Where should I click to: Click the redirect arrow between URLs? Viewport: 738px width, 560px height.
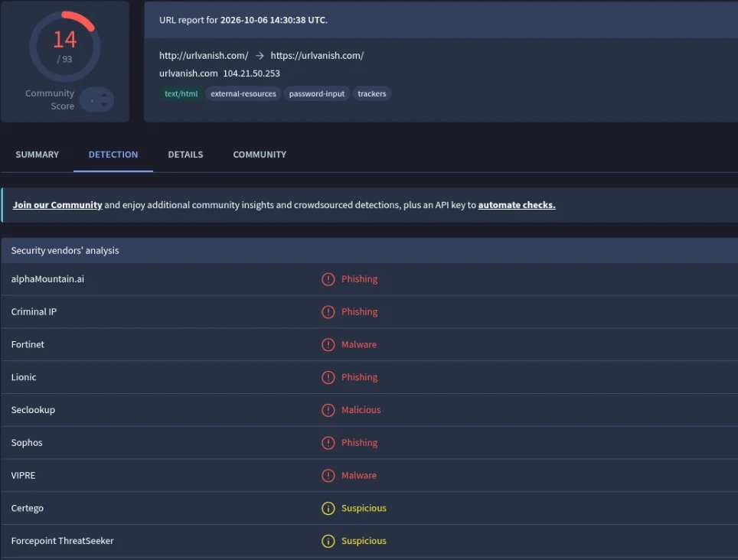click(260, 56)
